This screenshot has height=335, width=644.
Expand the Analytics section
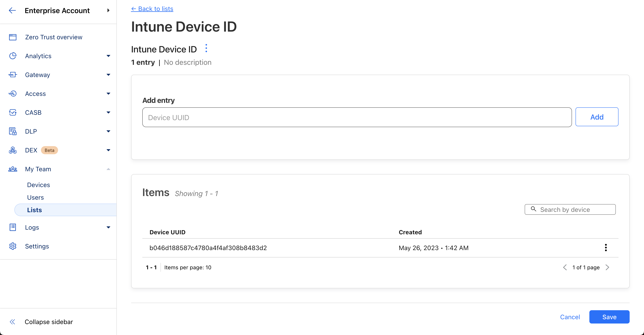click(x=108, y=56)
